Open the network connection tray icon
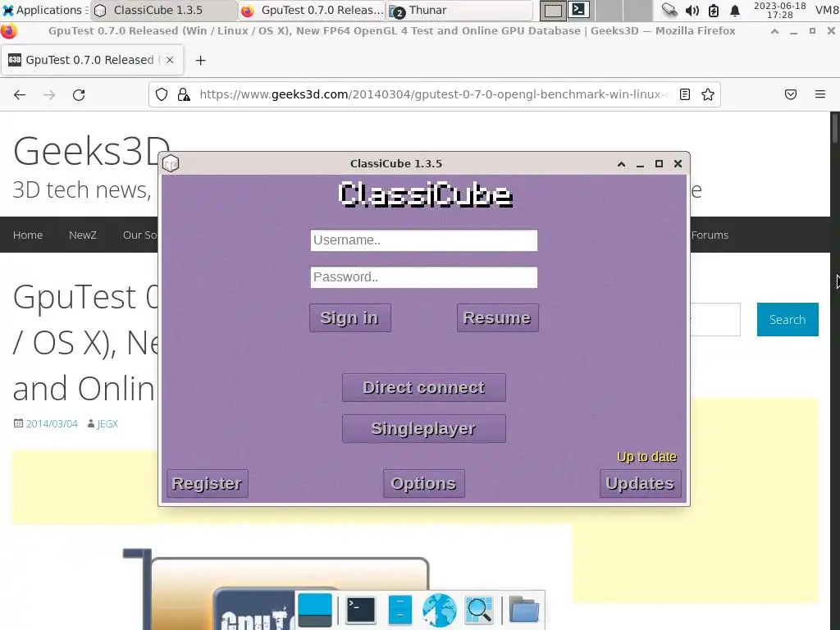 click(x=669, y=10)
